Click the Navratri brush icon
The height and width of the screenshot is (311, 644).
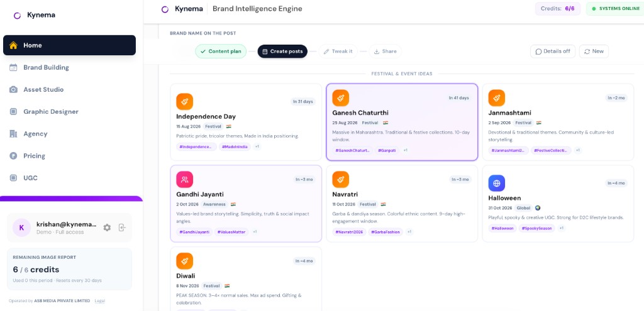340,179
